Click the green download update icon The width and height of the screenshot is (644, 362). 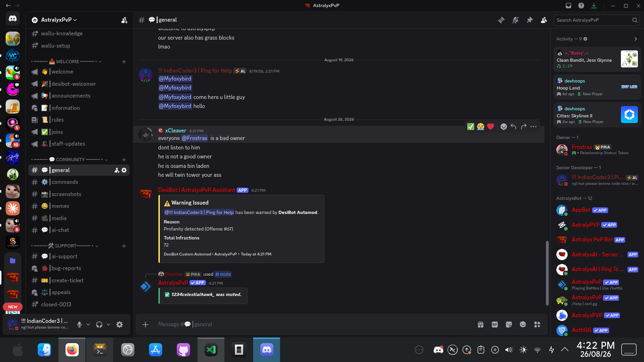[594, 6]
